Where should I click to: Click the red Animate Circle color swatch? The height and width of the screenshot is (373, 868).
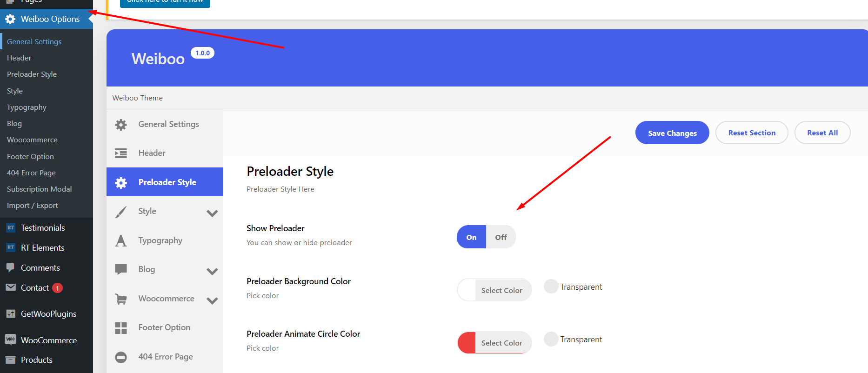467,343
